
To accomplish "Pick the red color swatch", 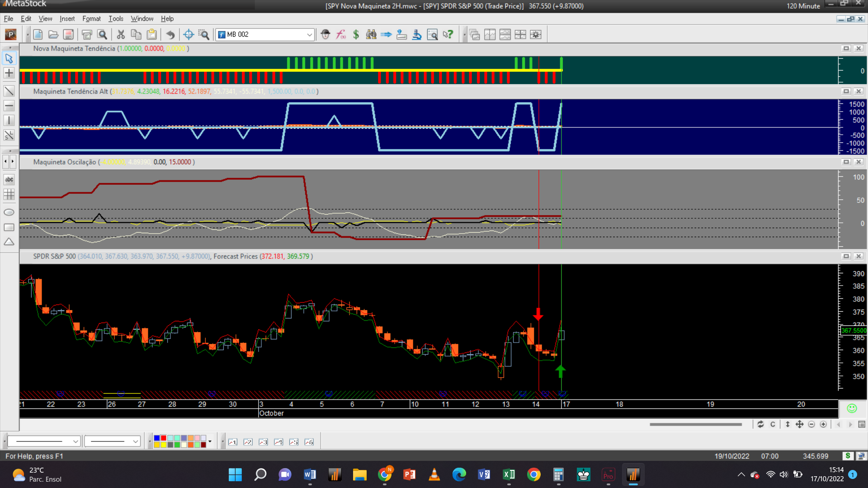I will point(163,438).
